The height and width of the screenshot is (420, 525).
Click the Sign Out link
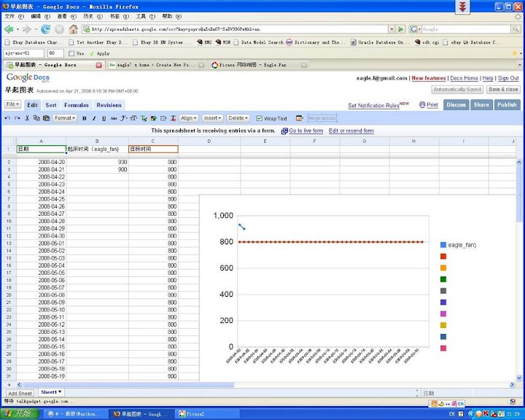point(508,78)
